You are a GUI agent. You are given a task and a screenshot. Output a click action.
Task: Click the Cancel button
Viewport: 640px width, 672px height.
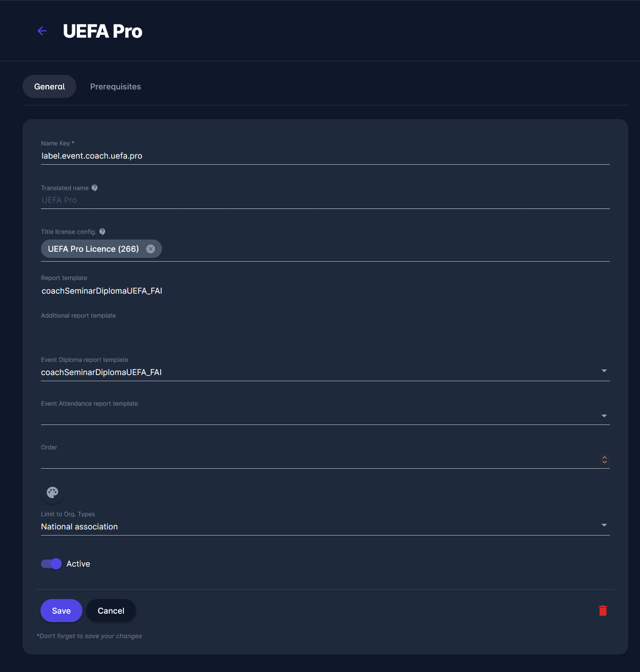[111, 611]
